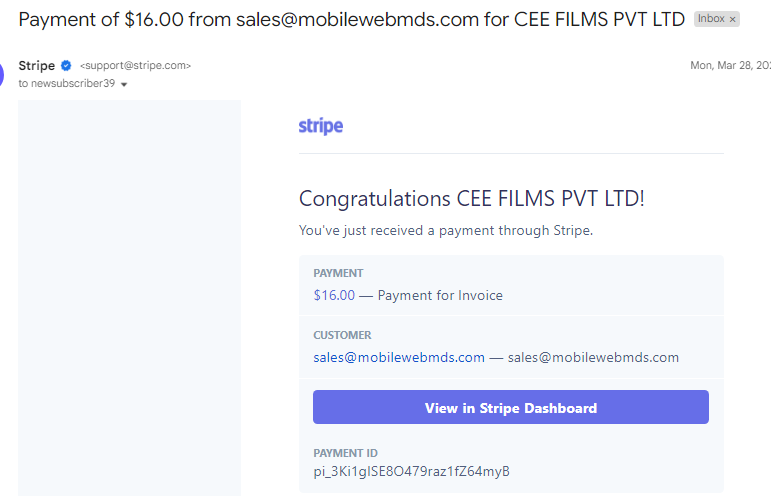
Task: Click the Payment for Invoice description text
Action: [x=440, y=295]
